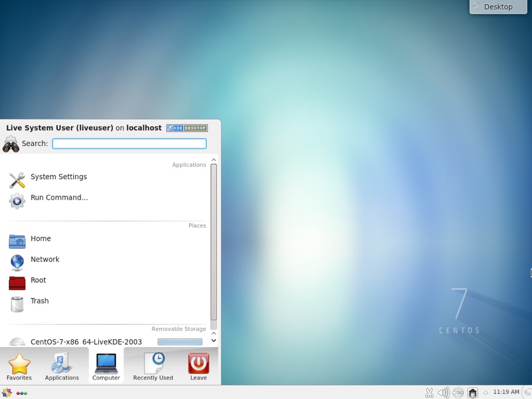This screenshot has width=532, height=399.
Task: Launch Run Command gear icon entry
Action: click(x=107, y=200)
